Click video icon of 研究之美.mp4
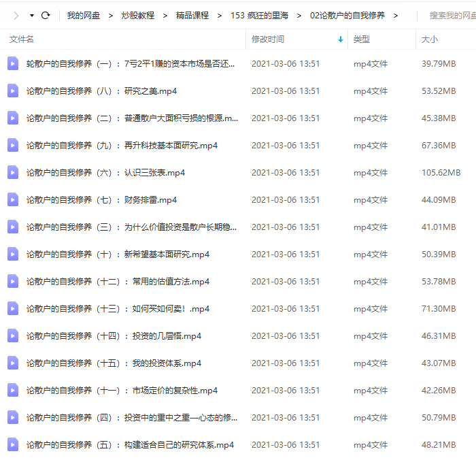Image resolution: width=476 pixels, height=460 pixels. 13,91
